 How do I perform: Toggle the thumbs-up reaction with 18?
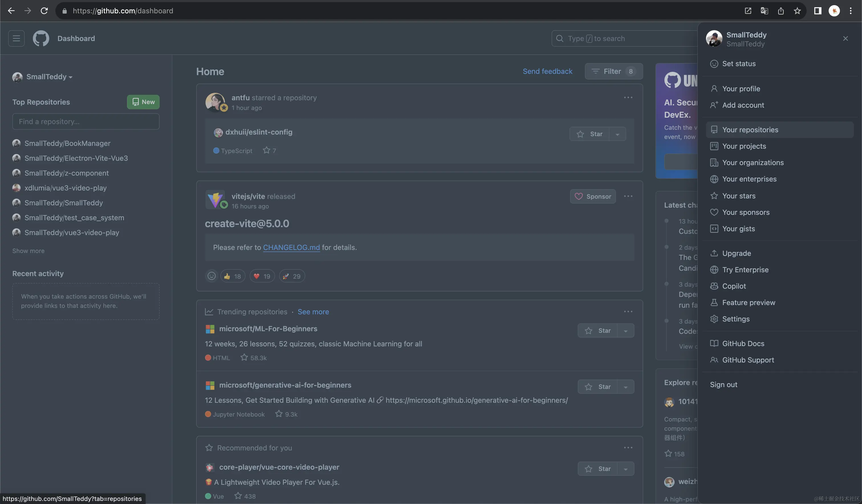[x=233, y=276]
